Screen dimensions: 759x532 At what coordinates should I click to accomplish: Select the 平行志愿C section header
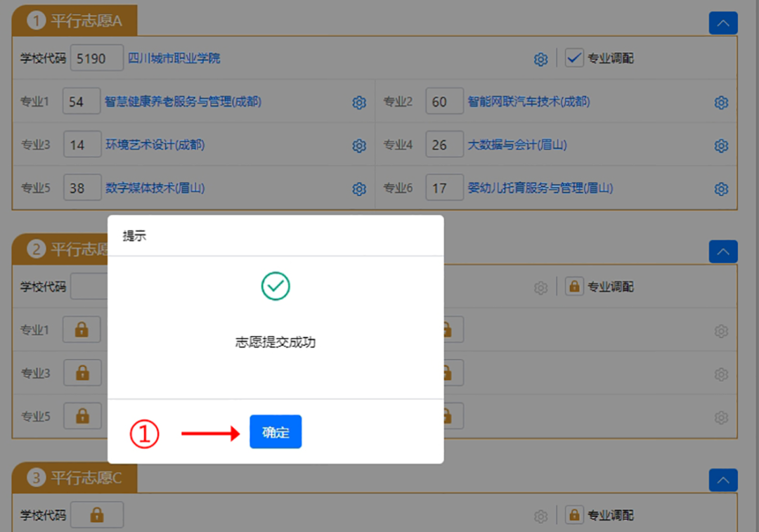pos(74,477)
